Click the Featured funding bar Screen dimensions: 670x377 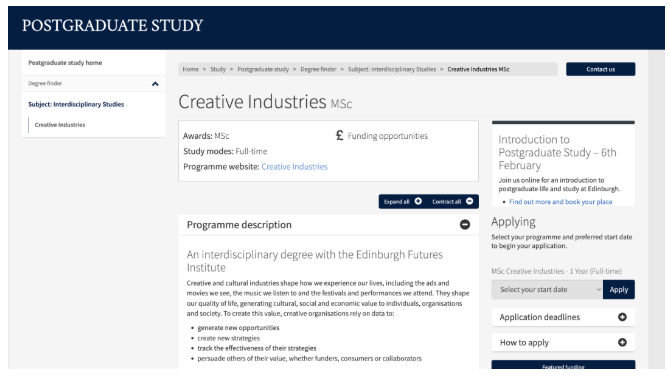(563, 365)
